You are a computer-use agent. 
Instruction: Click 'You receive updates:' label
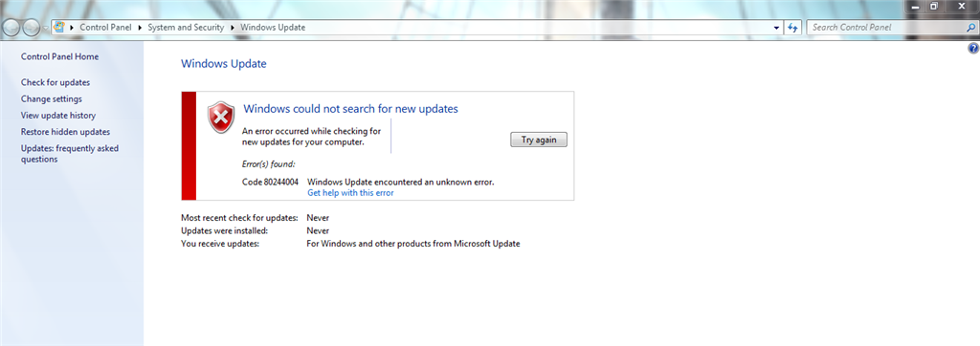[220, 244]
